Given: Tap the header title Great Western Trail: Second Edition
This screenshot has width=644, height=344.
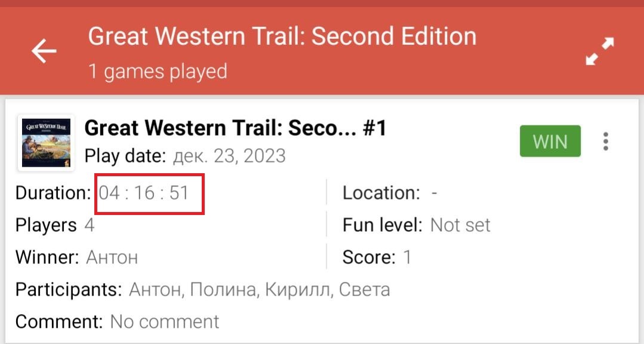Looking at the screenshot, I should (x=282, y=36).
